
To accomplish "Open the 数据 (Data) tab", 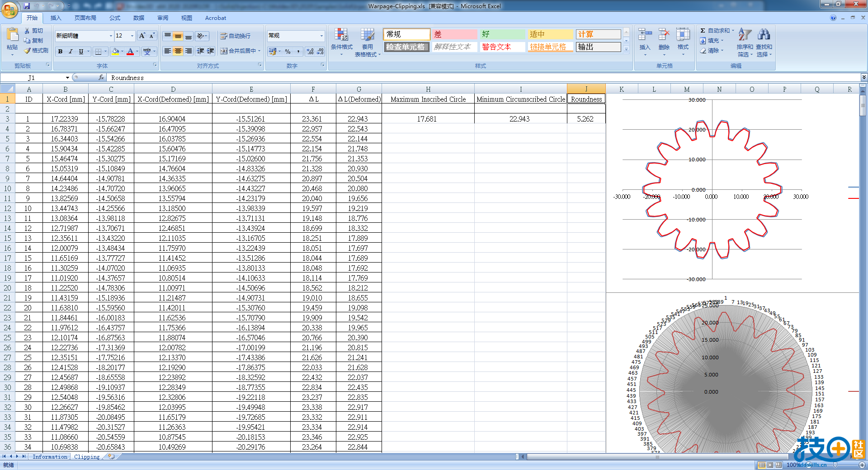I will coord(139,18).
